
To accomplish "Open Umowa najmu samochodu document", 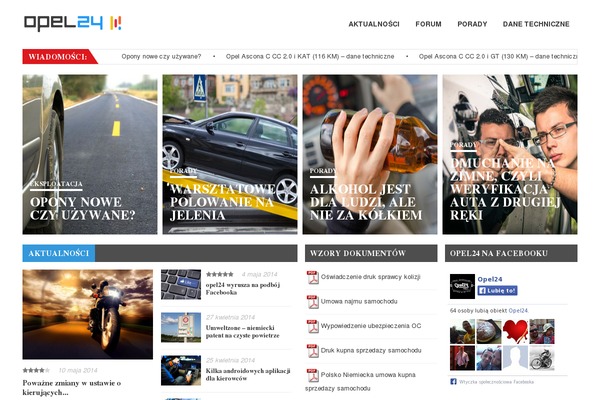I will (x=359, y=301).
